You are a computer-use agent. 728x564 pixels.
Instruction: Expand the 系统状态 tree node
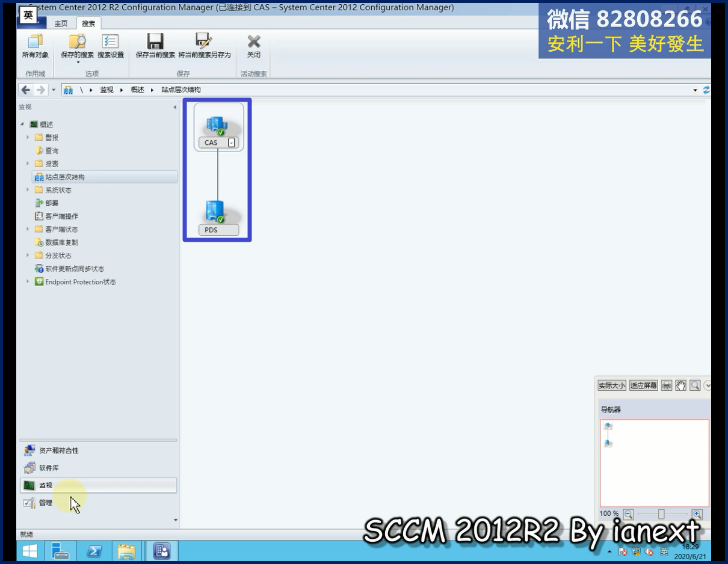click(28, 190)
